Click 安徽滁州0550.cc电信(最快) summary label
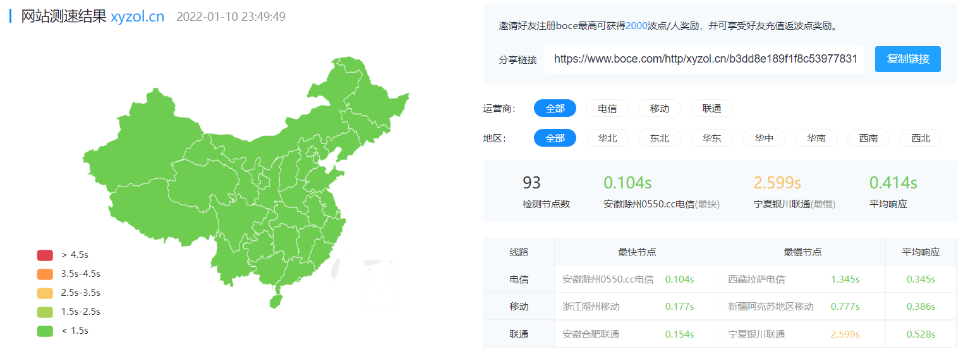The image size is (980, 361). [662, 204]
